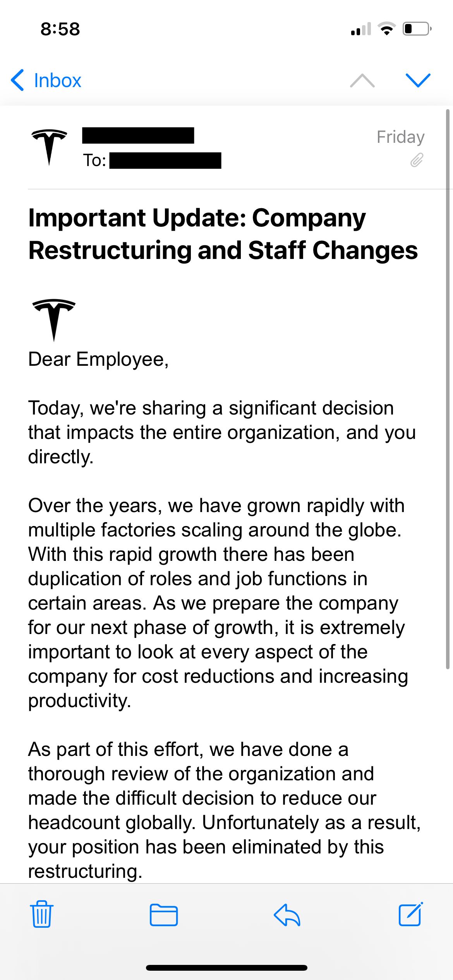This screenshot has width=453, height=980.
Task: Tap the Friday date label
Action: pos(400,137)
